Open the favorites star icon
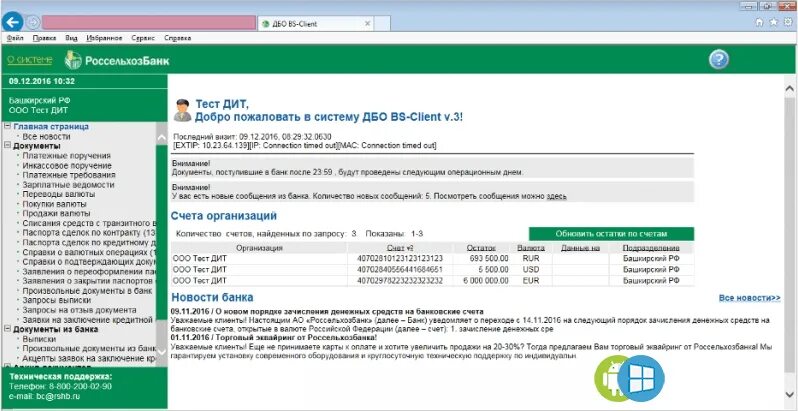798x411 pixels. coord(774,22)
